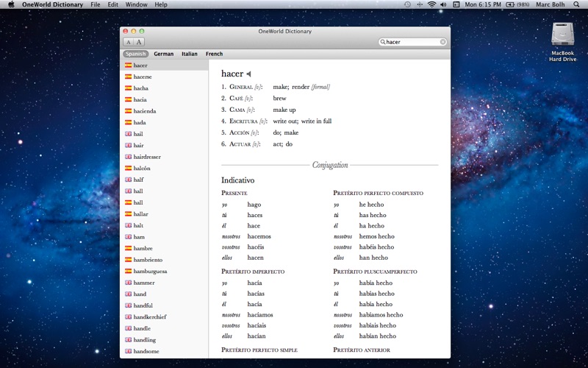588x368 pixels.
Task: Select the 'hacienda' entry in the list
Action: click(x=164, y=111)
